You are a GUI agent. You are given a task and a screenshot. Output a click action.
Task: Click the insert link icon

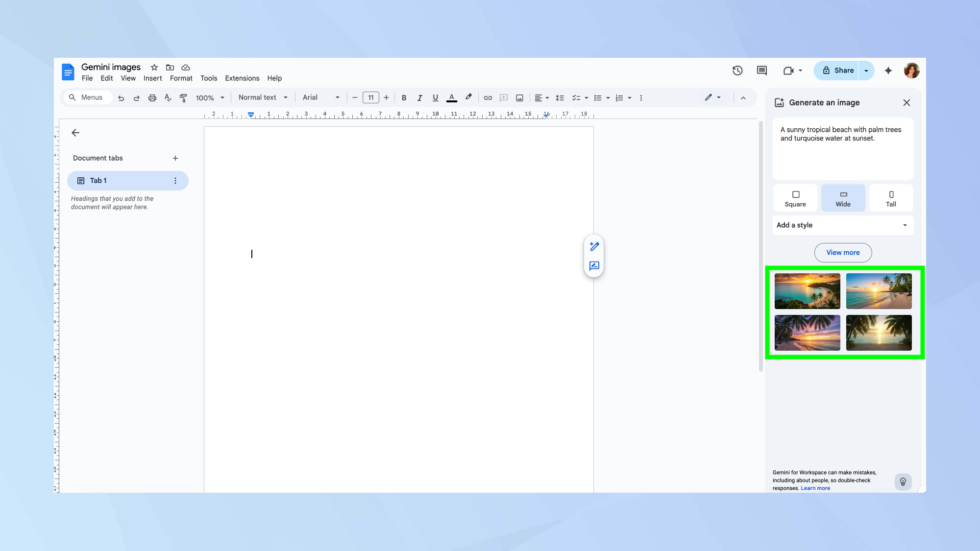[x=488, y=98]
